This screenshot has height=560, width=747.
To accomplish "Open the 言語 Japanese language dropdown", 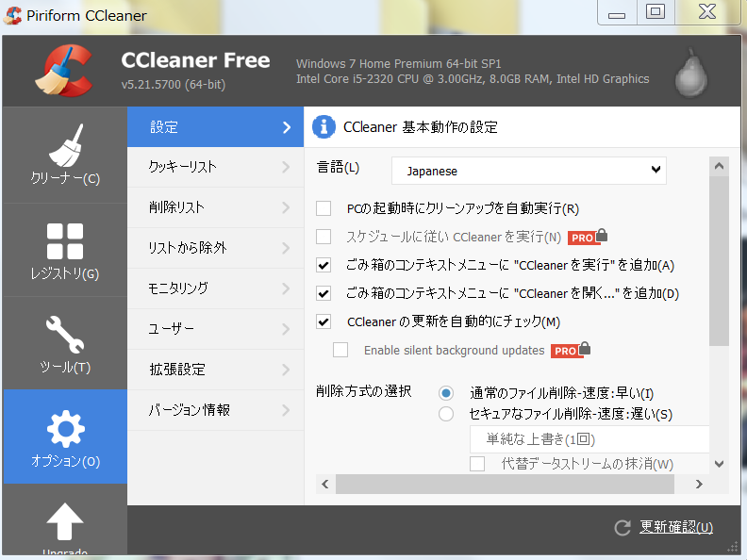I will [x=529, y=171].
